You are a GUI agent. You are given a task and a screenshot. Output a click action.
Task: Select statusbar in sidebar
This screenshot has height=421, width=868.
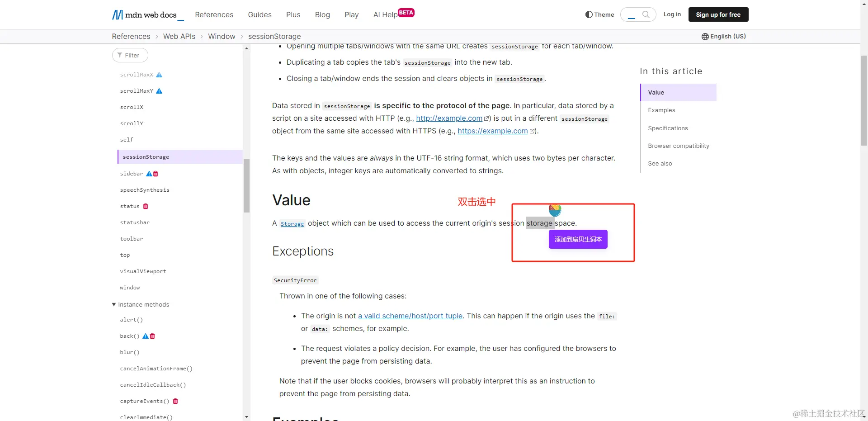135,222
